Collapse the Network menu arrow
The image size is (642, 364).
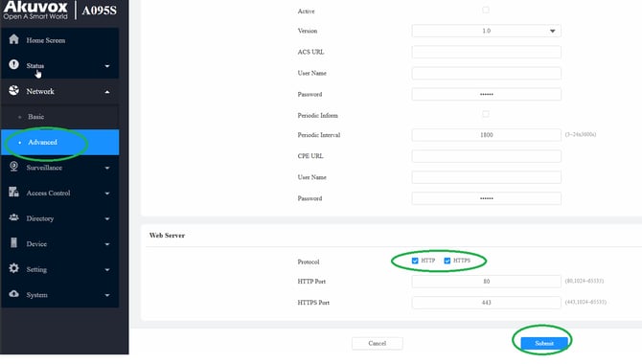point(107,92)
